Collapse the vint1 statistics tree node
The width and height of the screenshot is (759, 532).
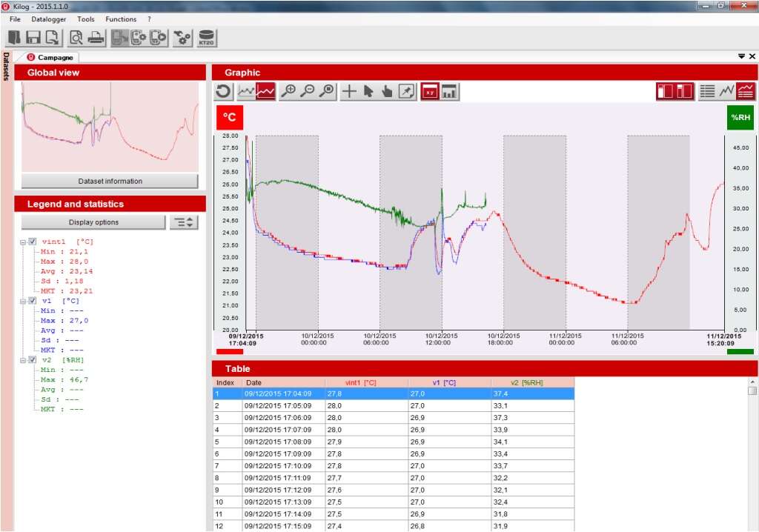click(x=23, y=242)
